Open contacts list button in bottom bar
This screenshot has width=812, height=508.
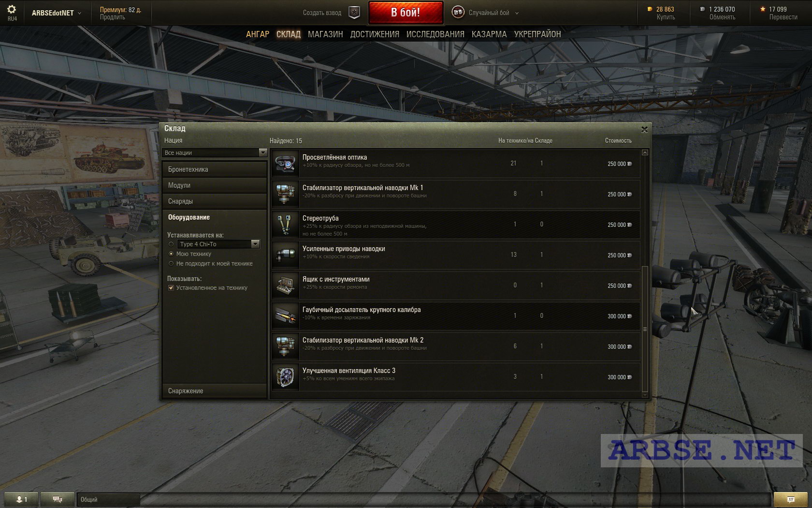pyautogui.click(x=21, y=499)
